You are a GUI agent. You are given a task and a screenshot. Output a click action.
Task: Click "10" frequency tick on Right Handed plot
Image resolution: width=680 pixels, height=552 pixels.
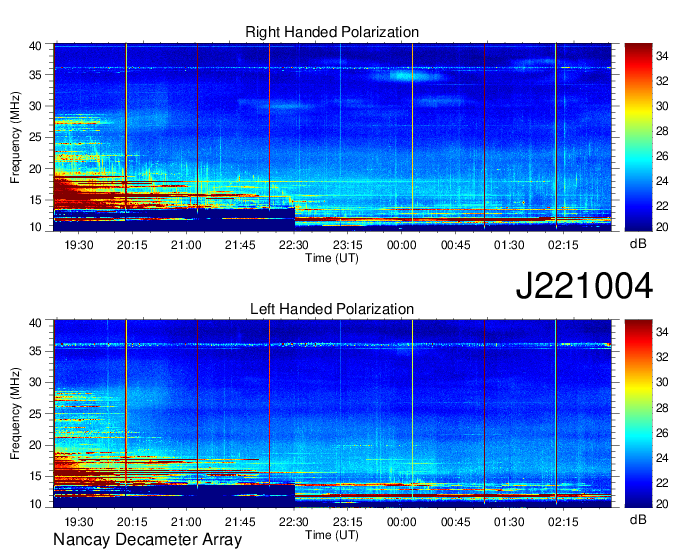(35, 227)
